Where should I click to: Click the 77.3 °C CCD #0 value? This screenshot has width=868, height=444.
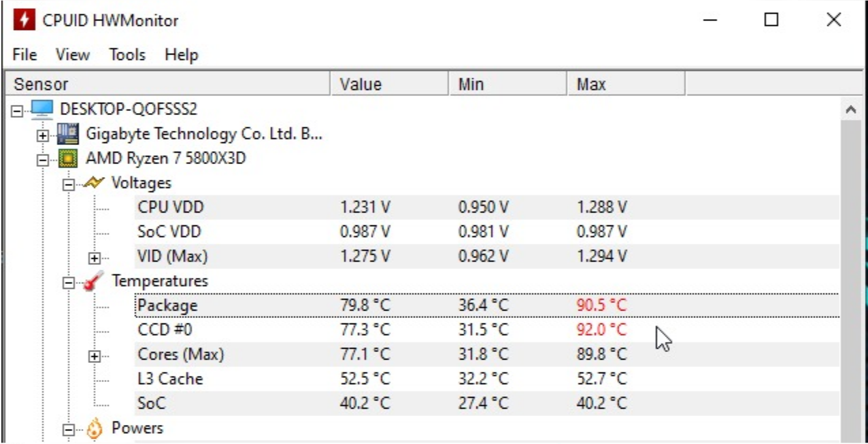point(365,330)
